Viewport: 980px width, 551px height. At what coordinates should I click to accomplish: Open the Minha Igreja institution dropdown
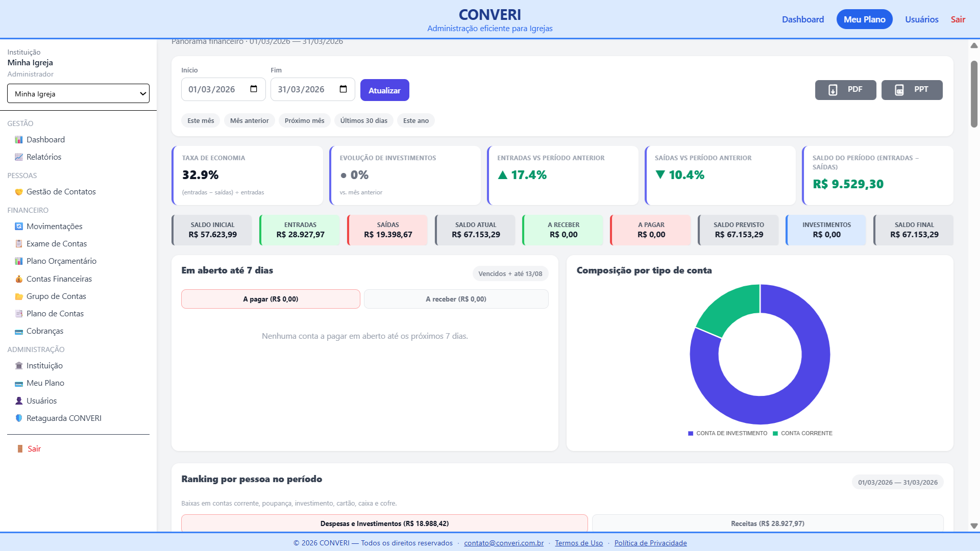78,94
